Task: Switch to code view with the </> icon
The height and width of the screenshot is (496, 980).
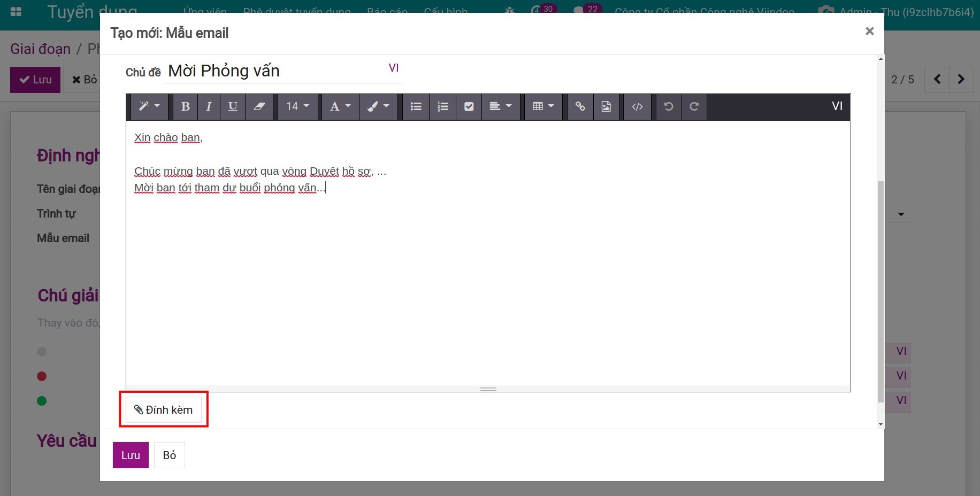Action: coord(637,106)
